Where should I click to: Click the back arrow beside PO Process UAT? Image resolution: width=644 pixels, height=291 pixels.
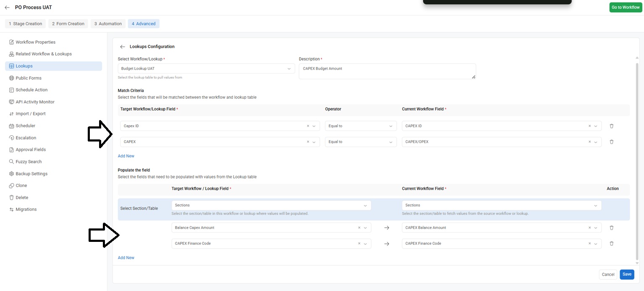(x=7, y=8)
